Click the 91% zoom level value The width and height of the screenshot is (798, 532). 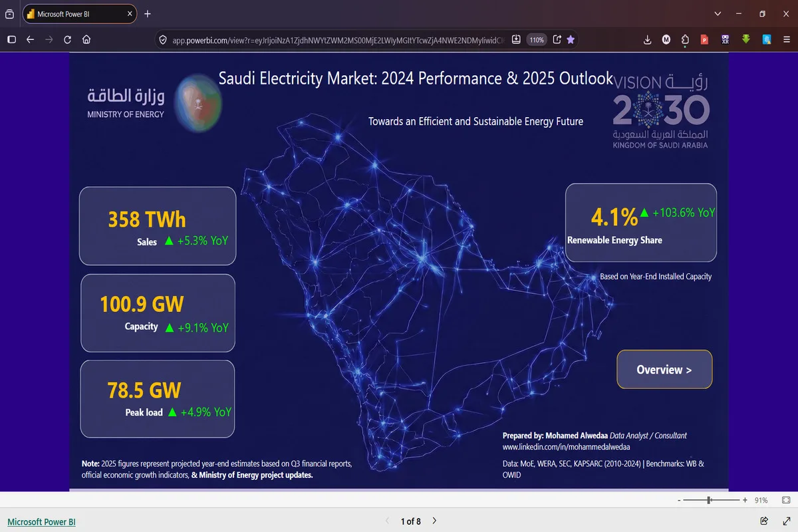coord(761,500)
